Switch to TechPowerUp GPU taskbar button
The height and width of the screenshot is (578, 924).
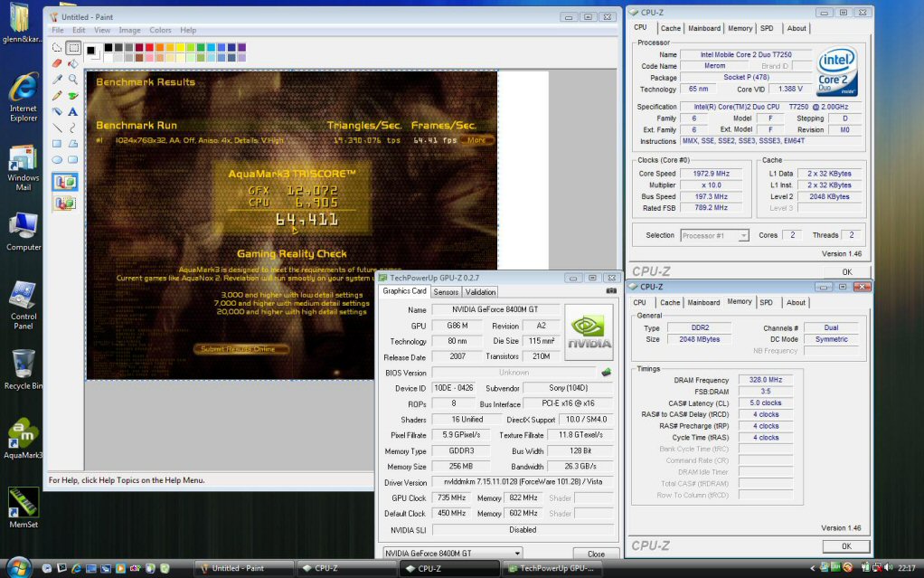click(554, 569)
